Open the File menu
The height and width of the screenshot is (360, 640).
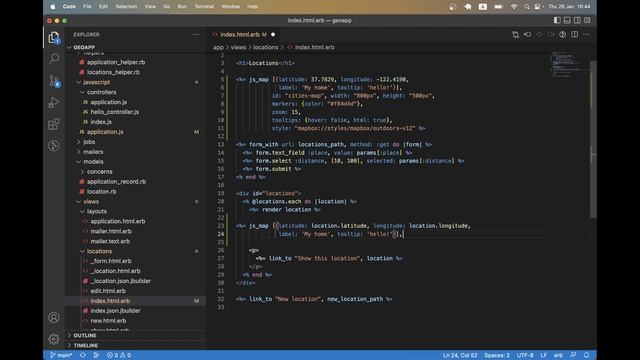click(x=87, y=7)
